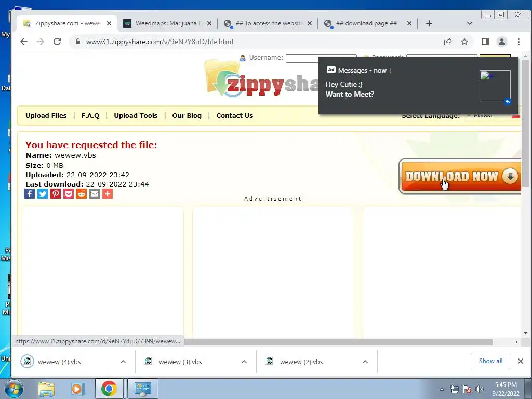
Task: Open volume control in tray
Action: pos(480,389)
